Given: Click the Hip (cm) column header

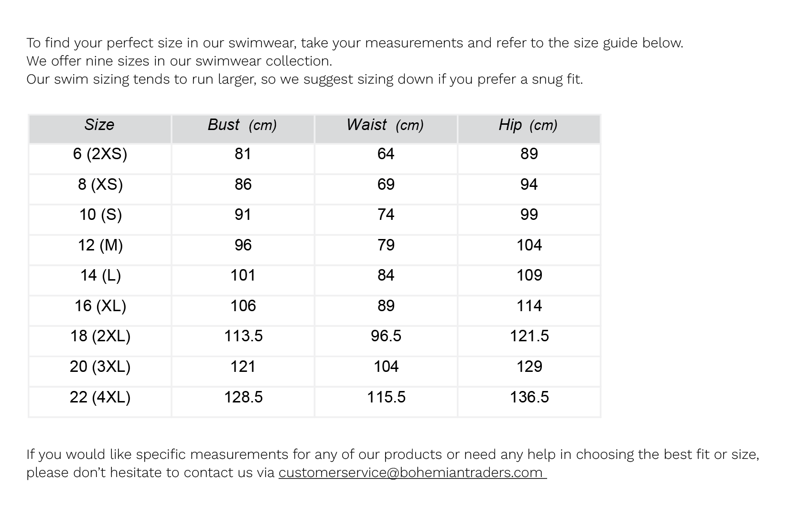Looking at the screenshot, I should coord(528,125).
